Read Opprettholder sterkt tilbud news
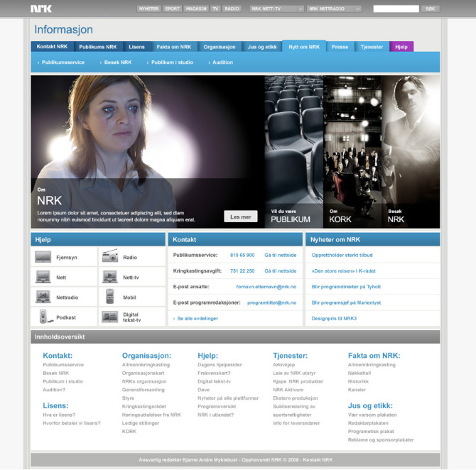Viewport: 476px width, 470px height. pos(342,255)
